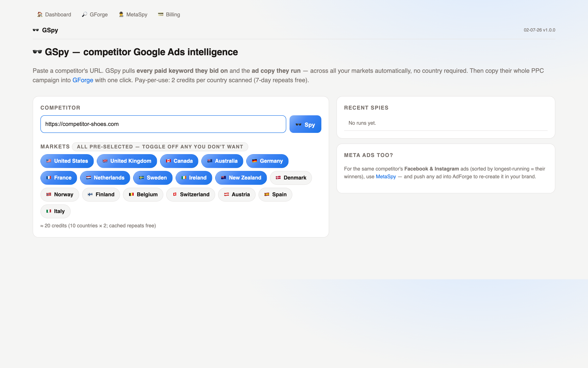The image size is (588, 368).
Task: Click the RECENT SPIES heading
Action: [x=366, y=108]
